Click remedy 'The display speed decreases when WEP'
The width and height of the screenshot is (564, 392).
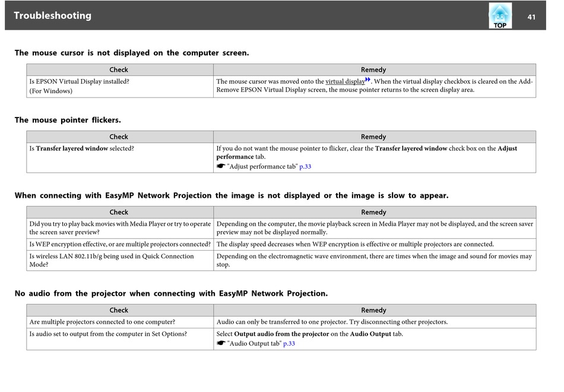tap(375, 245)
